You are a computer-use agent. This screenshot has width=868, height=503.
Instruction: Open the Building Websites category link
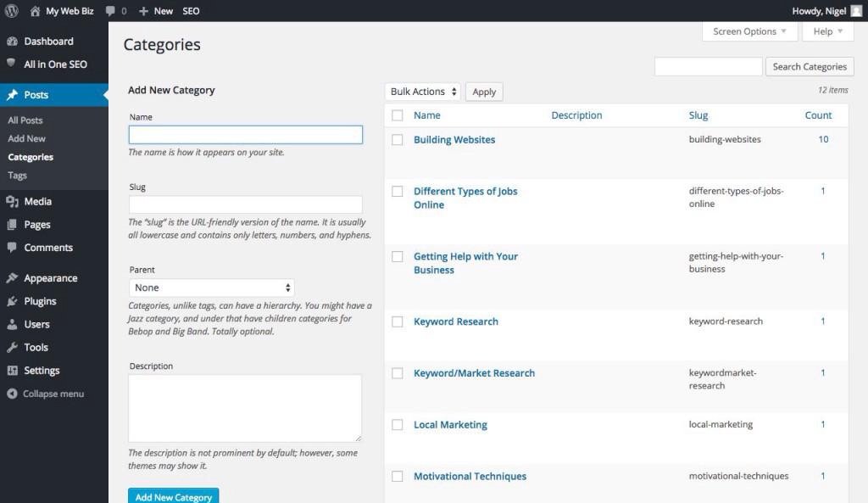pyautogui.click(x=454, y=140)
